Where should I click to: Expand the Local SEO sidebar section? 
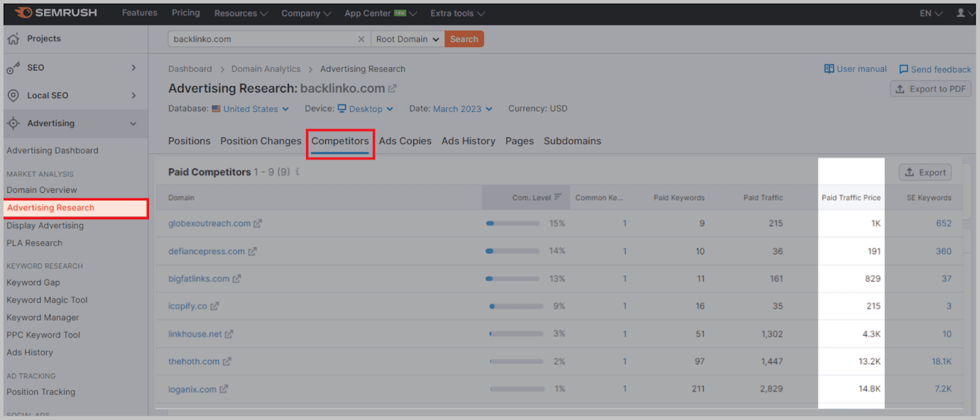point(134,96)
